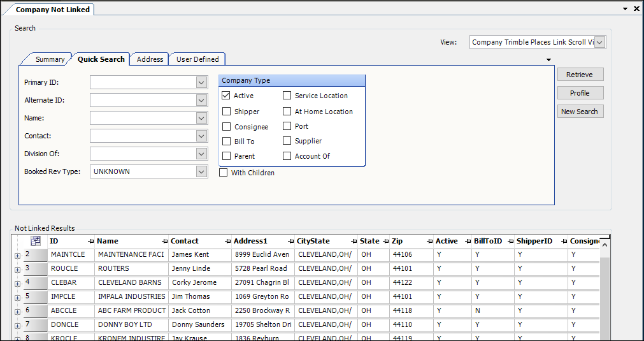The image size is (644, 341).
Task: Click the New Search button
Action: pos(579,112)
